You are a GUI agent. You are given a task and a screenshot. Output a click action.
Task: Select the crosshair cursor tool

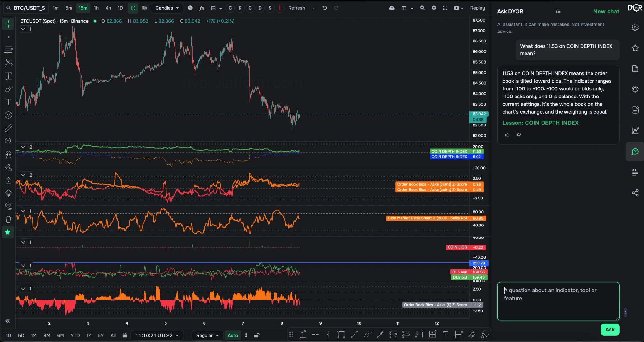[x=8, y=24]
